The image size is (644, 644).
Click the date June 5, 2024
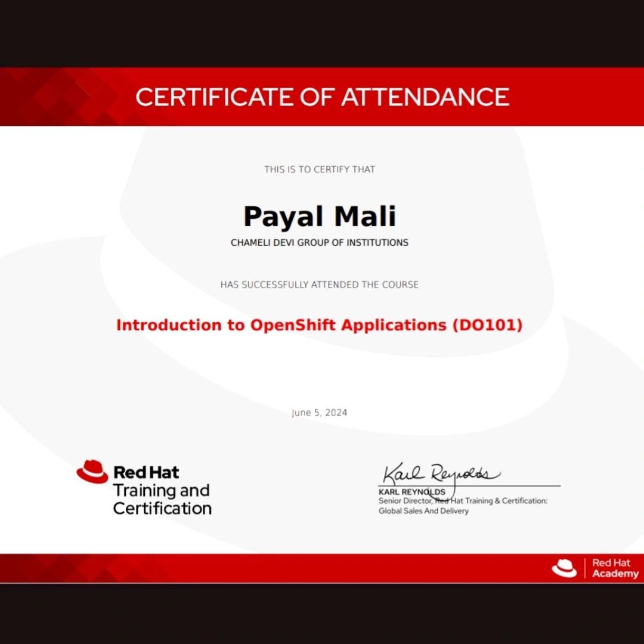point(320,412)
